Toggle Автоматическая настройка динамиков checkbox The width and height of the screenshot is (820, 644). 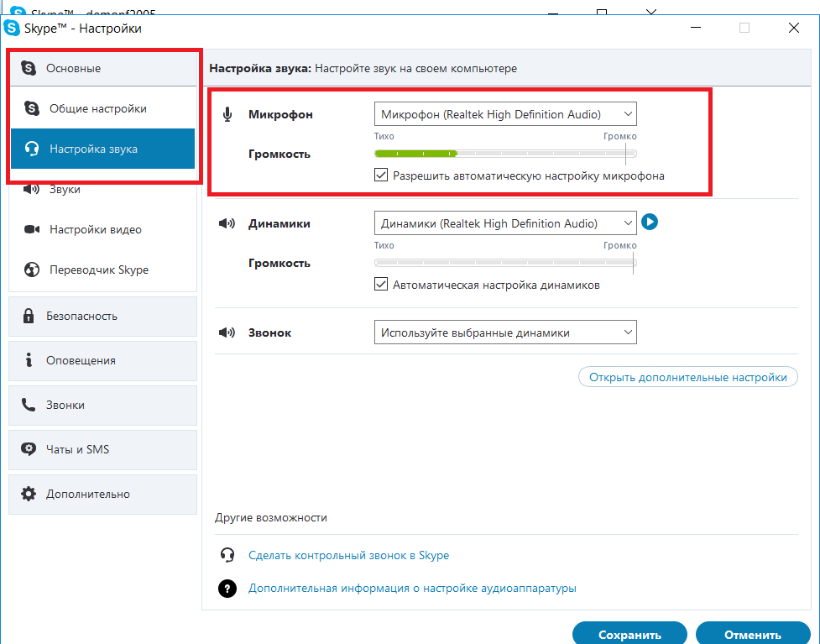click(381, 285)
